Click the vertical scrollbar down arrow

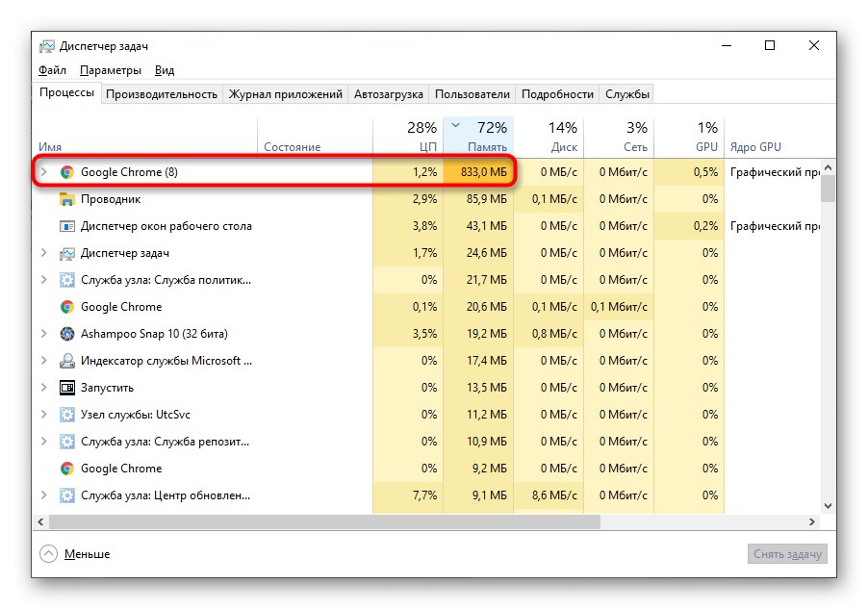pyautogui.click(x=828, y=505)
